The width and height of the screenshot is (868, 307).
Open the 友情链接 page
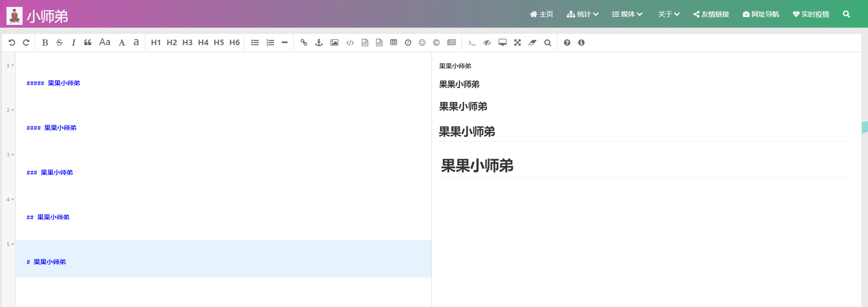point(711,14)
